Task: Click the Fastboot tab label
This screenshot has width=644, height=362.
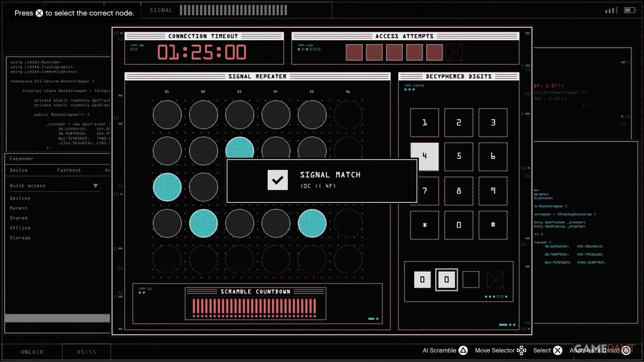Action: point(69,170)
